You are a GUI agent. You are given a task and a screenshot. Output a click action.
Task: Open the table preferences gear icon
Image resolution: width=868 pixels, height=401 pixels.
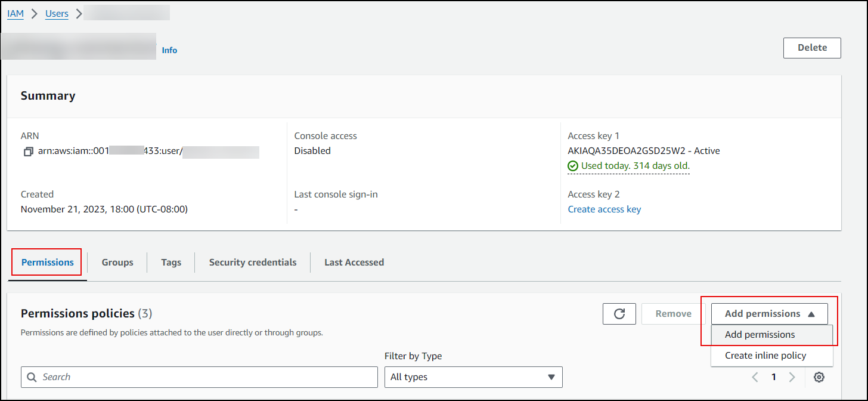pos(819,377)
